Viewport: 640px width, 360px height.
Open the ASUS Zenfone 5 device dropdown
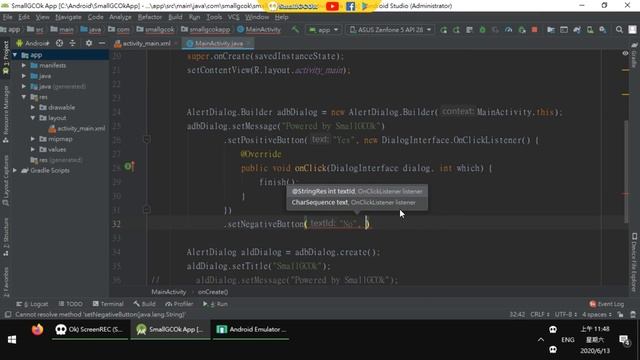(391, 30)
